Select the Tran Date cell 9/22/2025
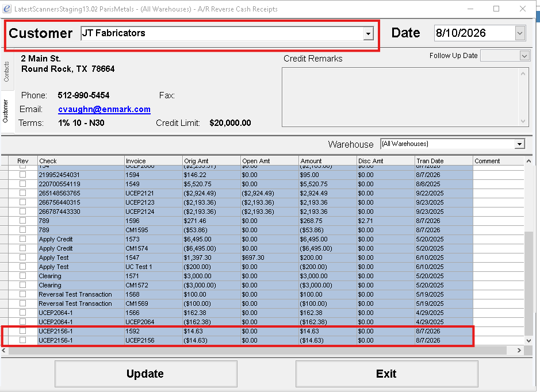The height and width of the screenshot is (392, 540). (x=444, y=193)
